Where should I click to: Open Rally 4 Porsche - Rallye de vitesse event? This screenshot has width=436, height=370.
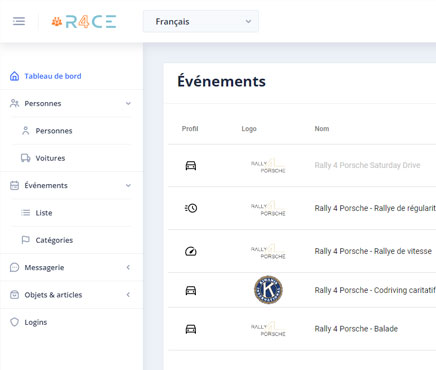coord(373,251)
